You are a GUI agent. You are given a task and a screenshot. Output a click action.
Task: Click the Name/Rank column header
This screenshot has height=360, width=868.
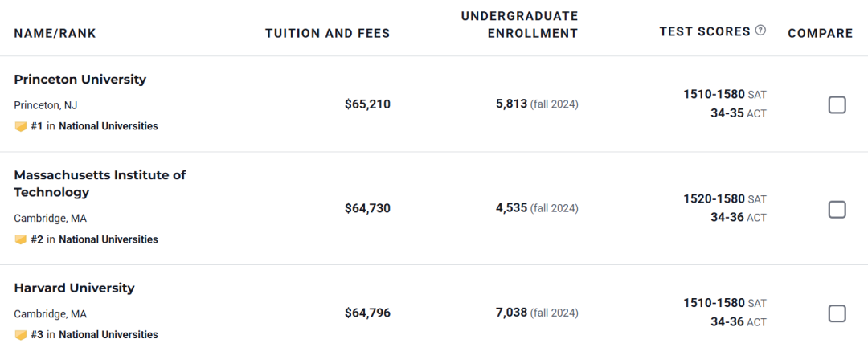(x=55, y=34)
